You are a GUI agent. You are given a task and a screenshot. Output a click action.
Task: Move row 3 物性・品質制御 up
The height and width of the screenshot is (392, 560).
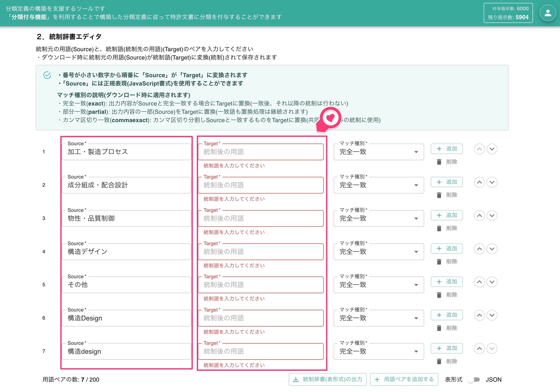pos(479,215)
